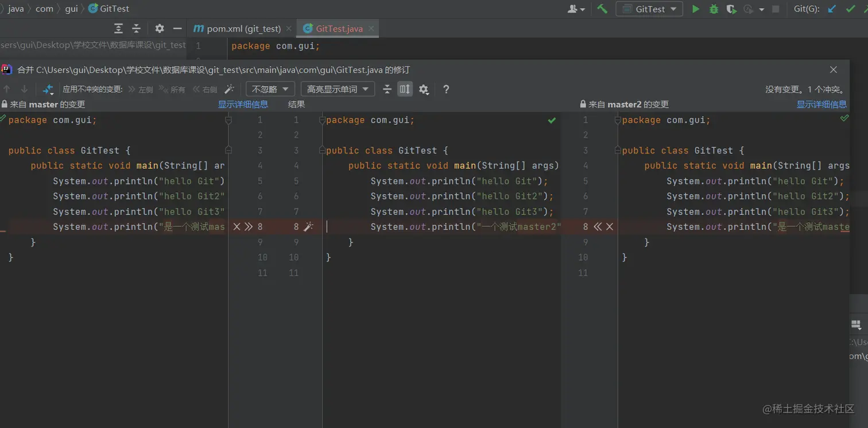Viewport: 868px width, 428px height.
Task: Go to previous difference up arrow
Action: click(7, 89)
